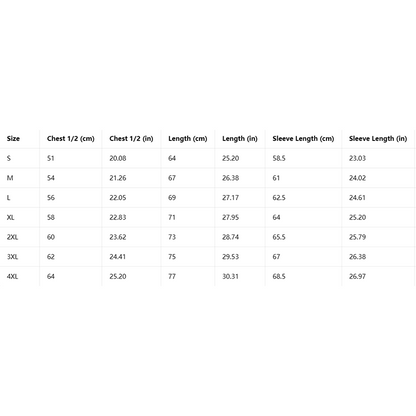This screenshot has height=416, width=416.
Task: Click the 26.97 sleeve inches cell
Action: coord(357,276)
